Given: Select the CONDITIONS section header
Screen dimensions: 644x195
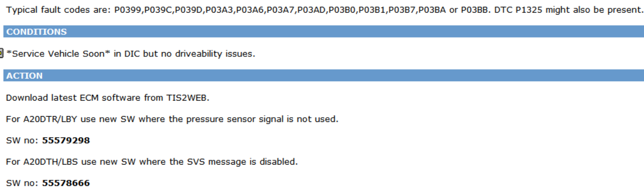Looking at the screenshot, I should coord(324,32).
